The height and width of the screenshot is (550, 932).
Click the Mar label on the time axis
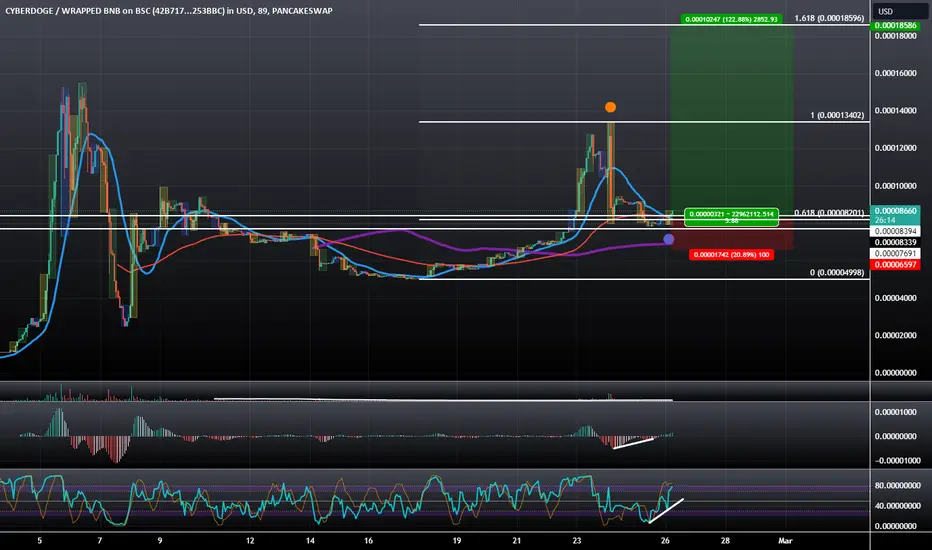785,540
